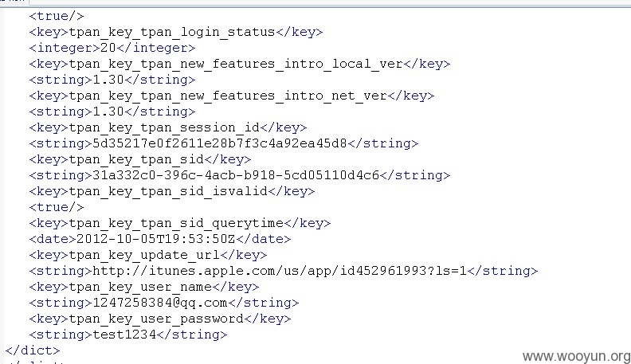Viewport: 631px width, 364px height.
Task: Click the tpan_key_tpan_login_status key line
Action: (x=176, y=32)
